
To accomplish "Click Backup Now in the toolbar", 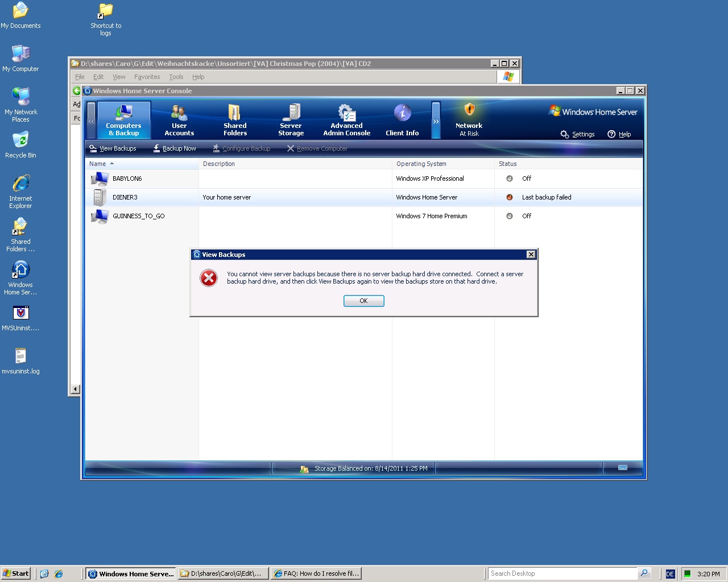I will [175, 148].
